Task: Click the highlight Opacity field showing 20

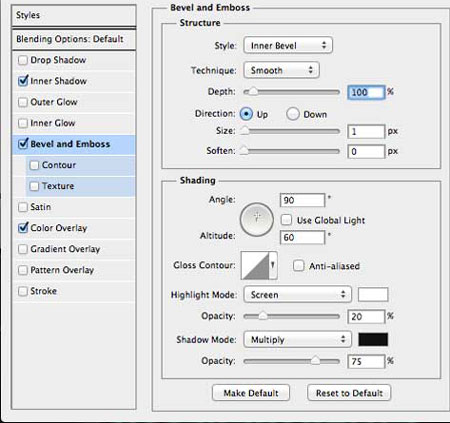Action: point(366,316)
